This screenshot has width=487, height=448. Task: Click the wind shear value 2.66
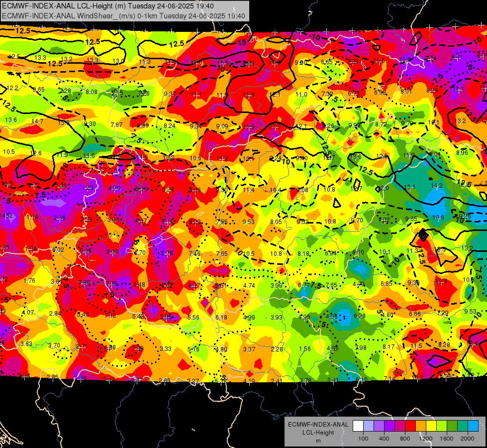pyautogui.click(x=59, y=218)
